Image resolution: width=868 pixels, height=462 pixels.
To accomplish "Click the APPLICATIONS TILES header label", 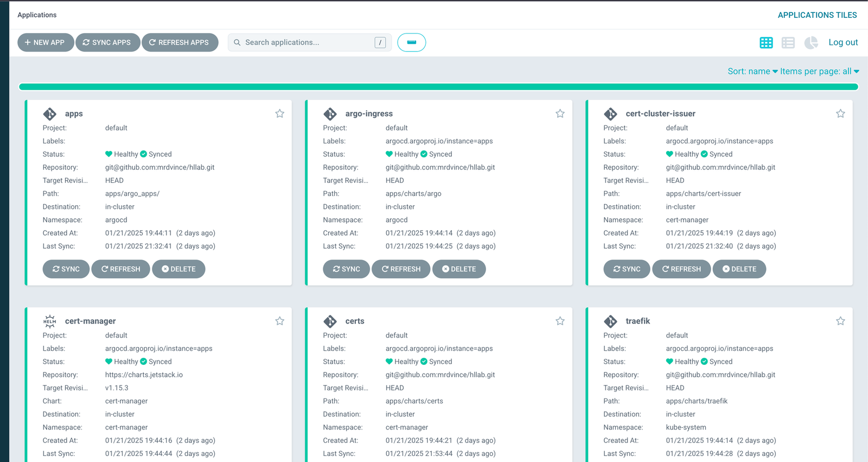I will [x=817, y=15].
